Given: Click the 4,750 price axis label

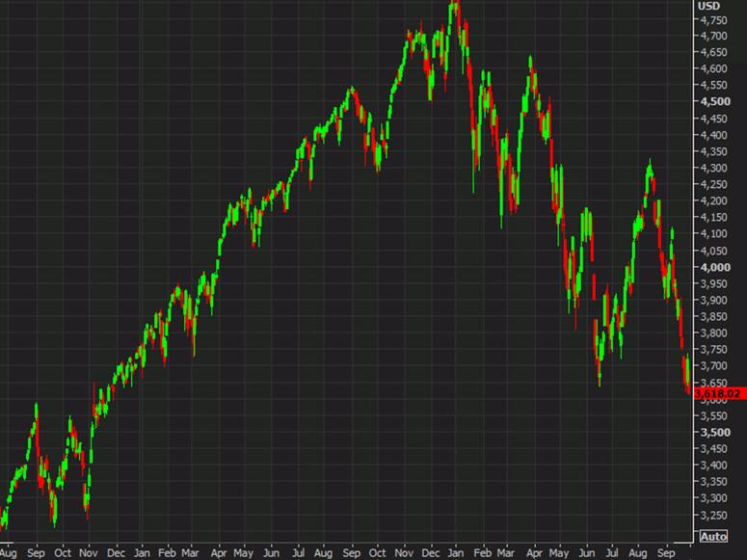Looking at the screenshot, I should click(x=713, y=19).
